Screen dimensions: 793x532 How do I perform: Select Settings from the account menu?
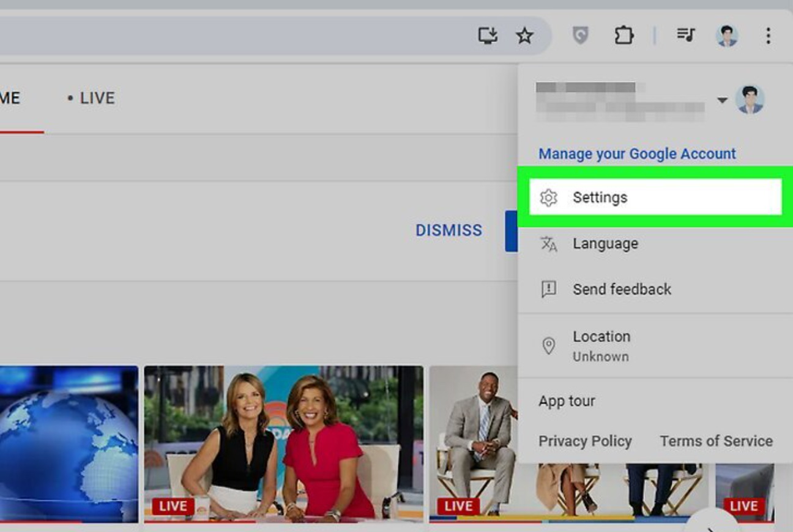pyautogui.click(x=655, y=198)
